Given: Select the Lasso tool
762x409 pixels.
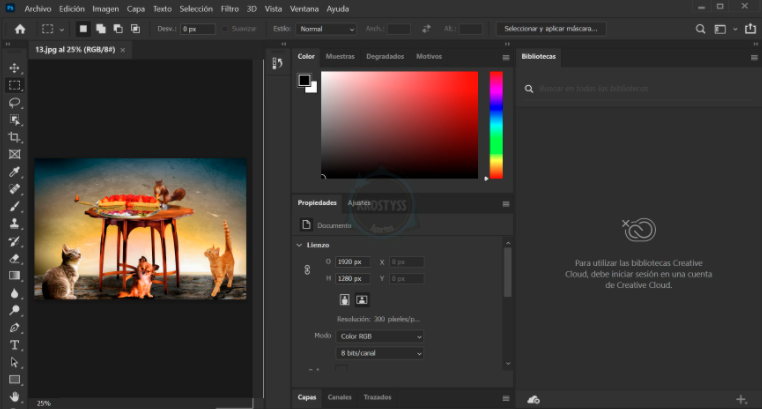Looking at the screenshot, I should pyautogui.click(x=14, y=102).
